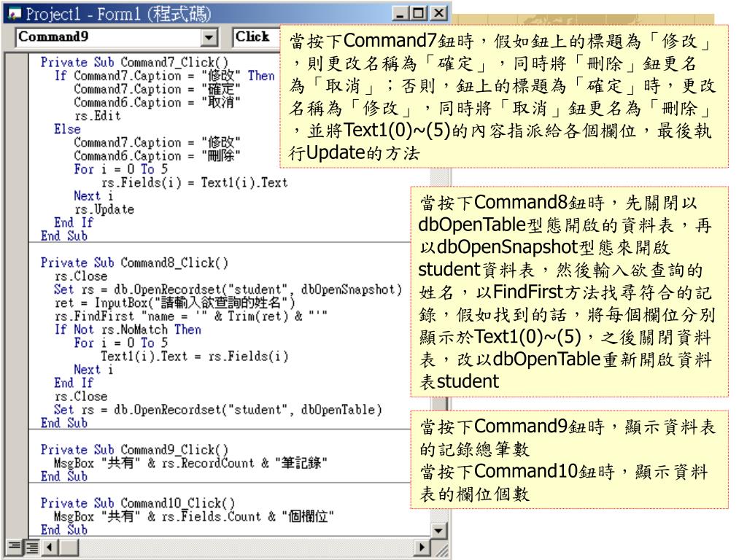Click line 'Private Sub Command7_Click()'
The width and height of the screenshot is (747, 560).
click(134, 62)
